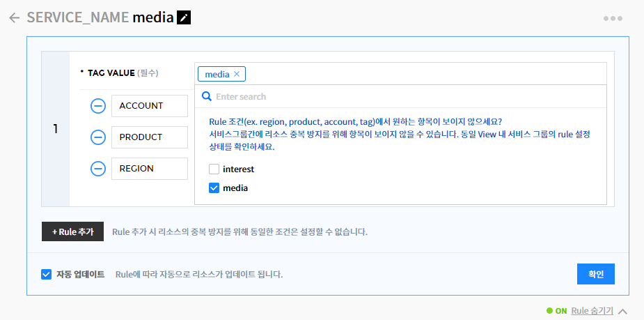This screenshot has height=320, width=644.
Task: Remove the REGION condition with minus icon
Action: pyautogui.click(x=98, y=169)
